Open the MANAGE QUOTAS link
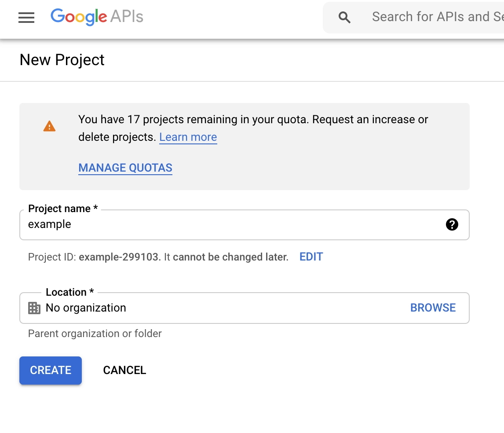Viewport: 504px width, 433px height. point(125,168)
